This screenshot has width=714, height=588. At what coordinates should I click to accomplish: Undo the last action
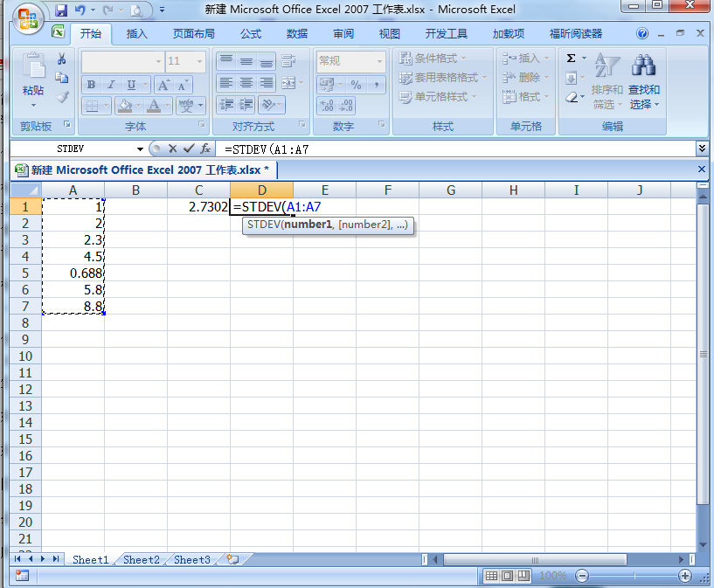coord(80,10)
